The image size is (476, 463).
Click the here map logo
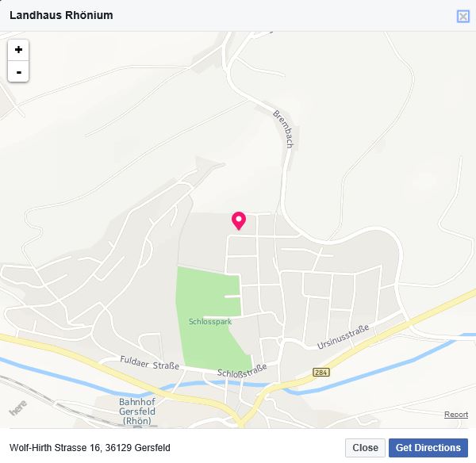pos(18,408)
